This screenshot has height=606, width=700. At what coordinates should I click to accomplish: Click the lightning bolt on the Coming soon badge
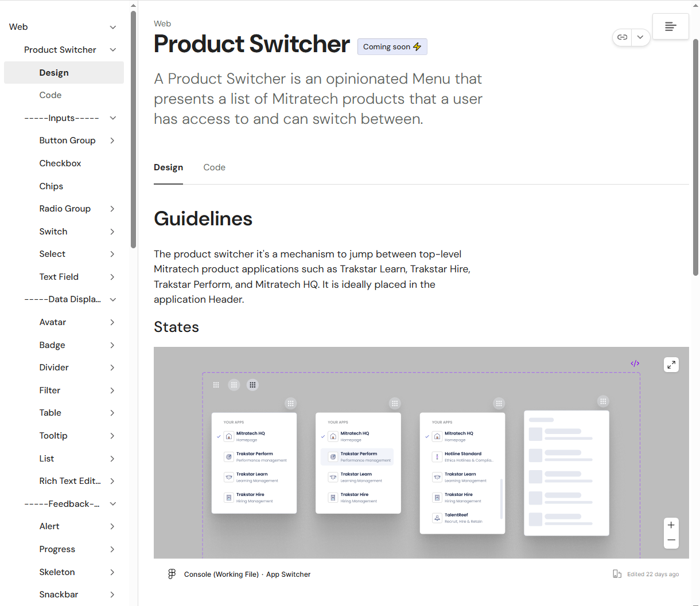pyautogui.click(x=417, y=47)
